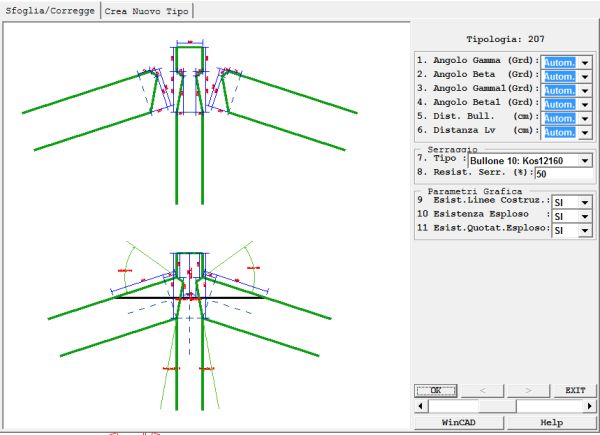This screenshot has width=600, height=435.
Task: Open the Crea Nuovo Tipo tab
Action: click(147, 10)
